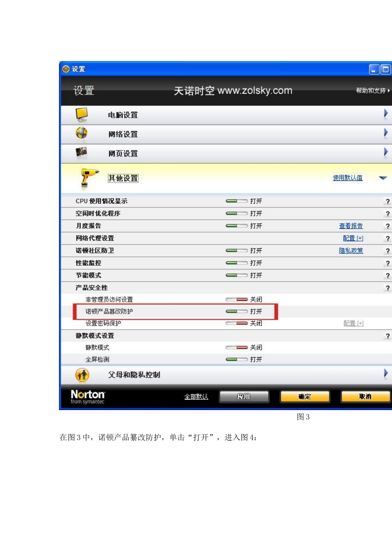Image resolution: width=392 pixels, height=555 pixels.
Task: Open help question mark for 诺顿社区防卫
Action: click(387, 251)
